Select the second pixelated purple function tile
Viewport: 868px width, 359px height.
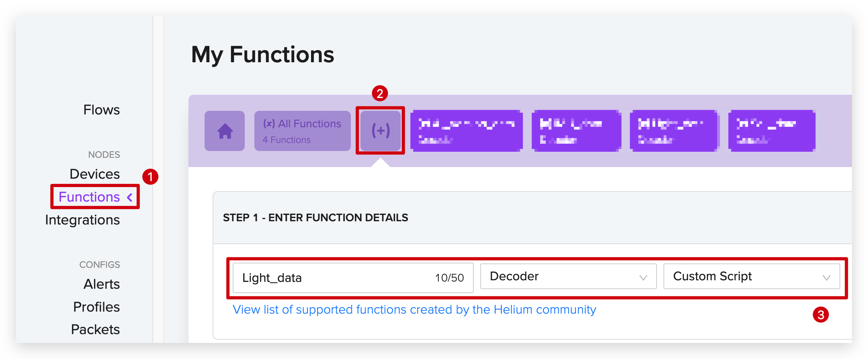coord(576,131)
